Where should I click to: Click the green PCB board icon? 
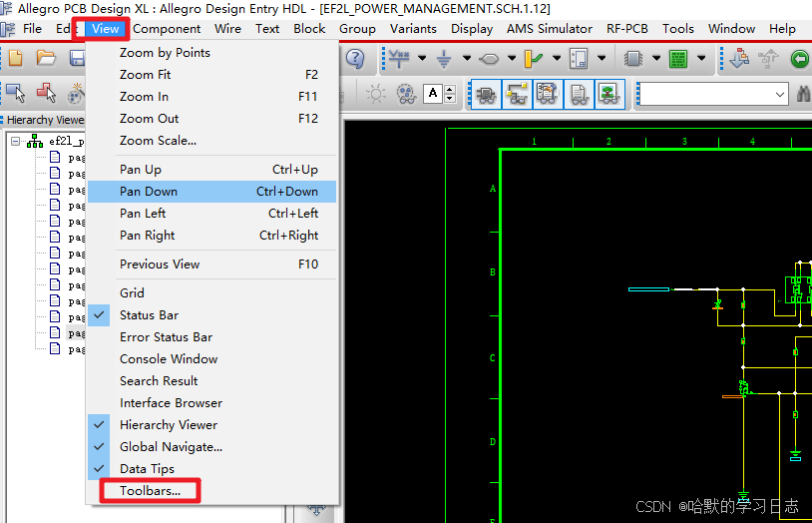(678, 59)
